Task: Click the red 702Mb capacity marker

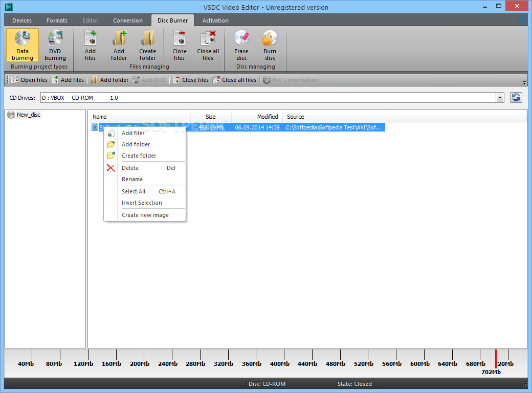Action: point(496,359)
